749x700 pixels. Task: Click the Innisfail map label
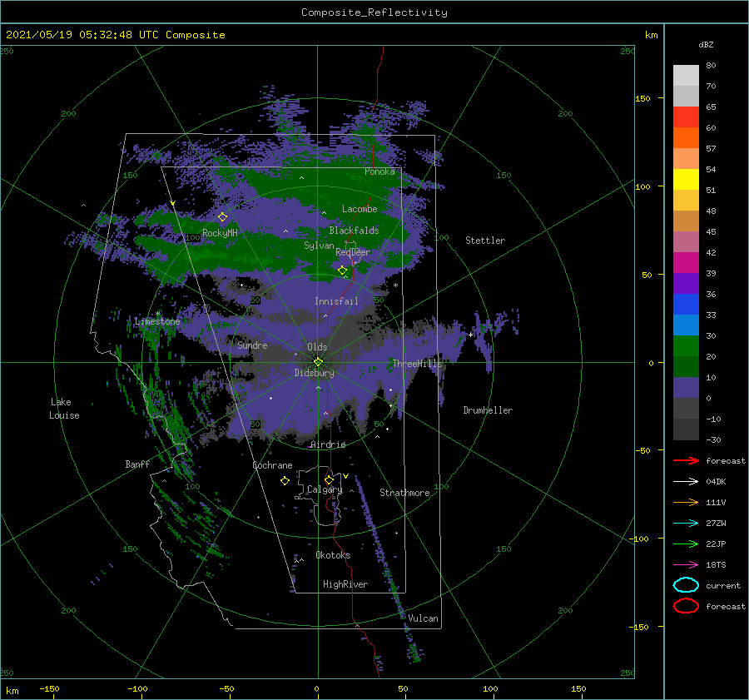click(336, 301)
